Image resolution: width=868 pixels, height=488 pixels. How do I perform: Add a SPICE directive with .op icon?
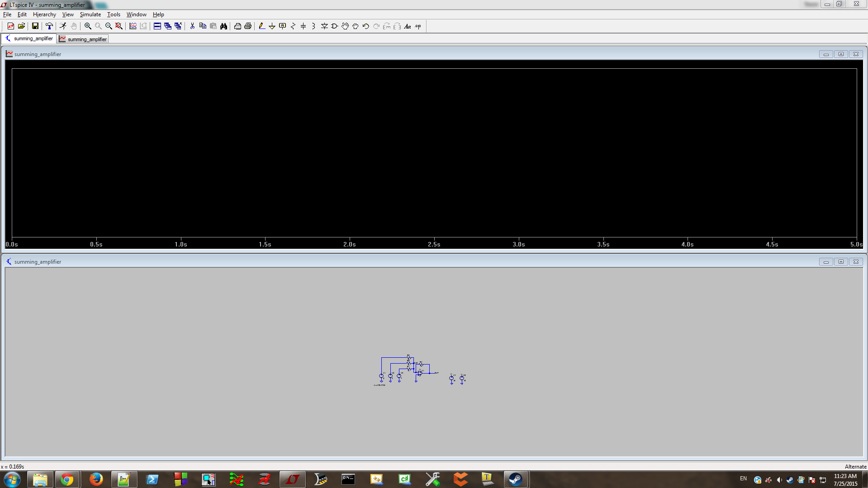pos(418,26)
